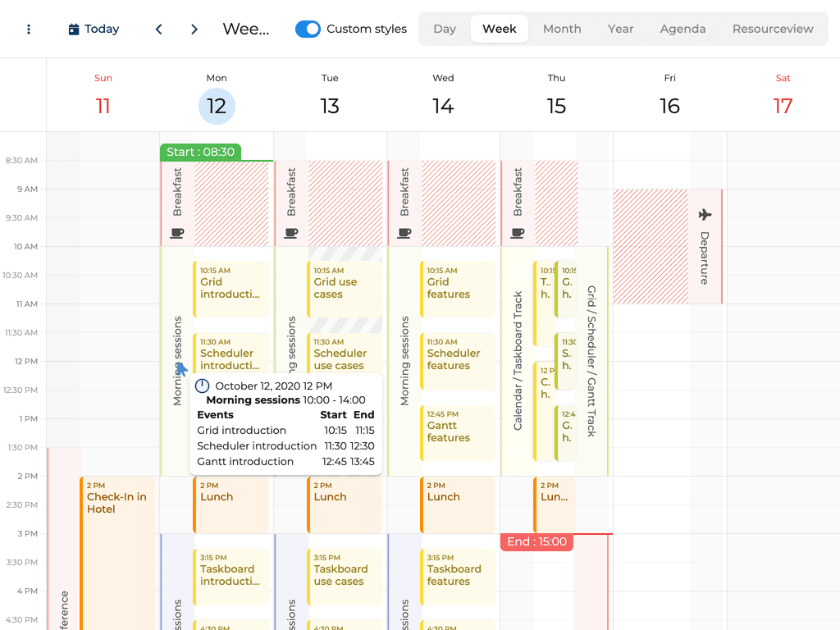The height and width of the screenshot is (630, 840).
Task: Toggle the Custom styles switch
Action: (x=308, y=30)
